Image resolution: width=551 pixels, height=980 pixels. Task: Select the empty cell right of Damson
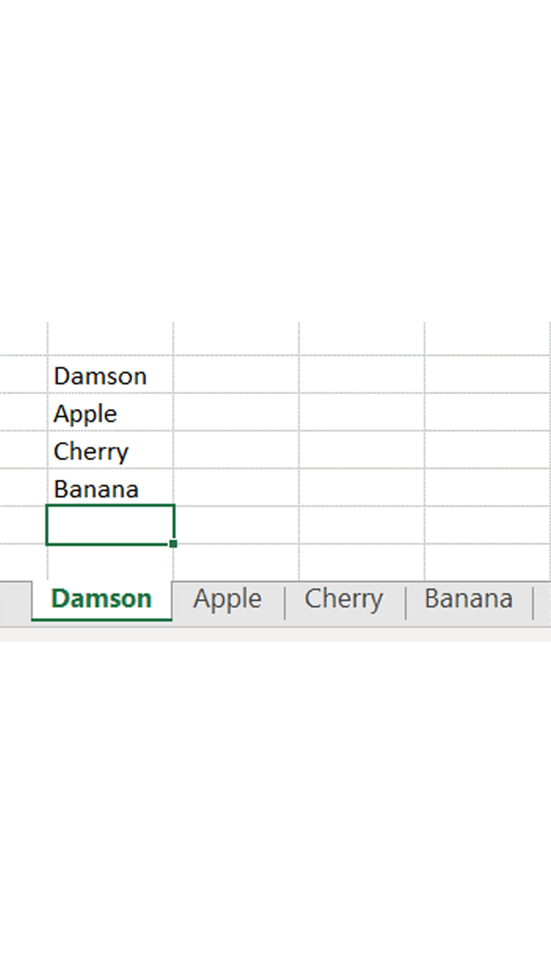(236, 374)
